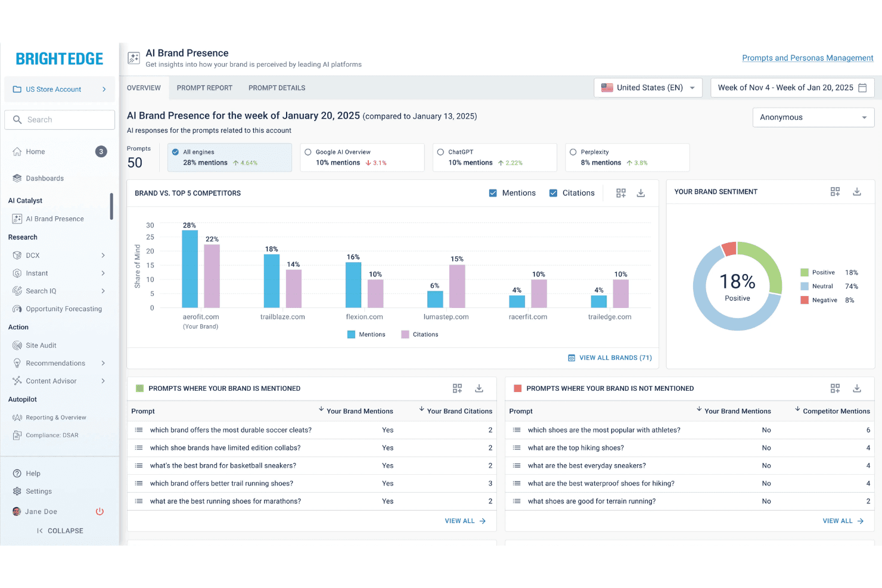This screenshot has width=882, height=588.
Task: Add Brand Not Mentioned table to dashboard
Action: pyautogui.click(x=835, y=388)
